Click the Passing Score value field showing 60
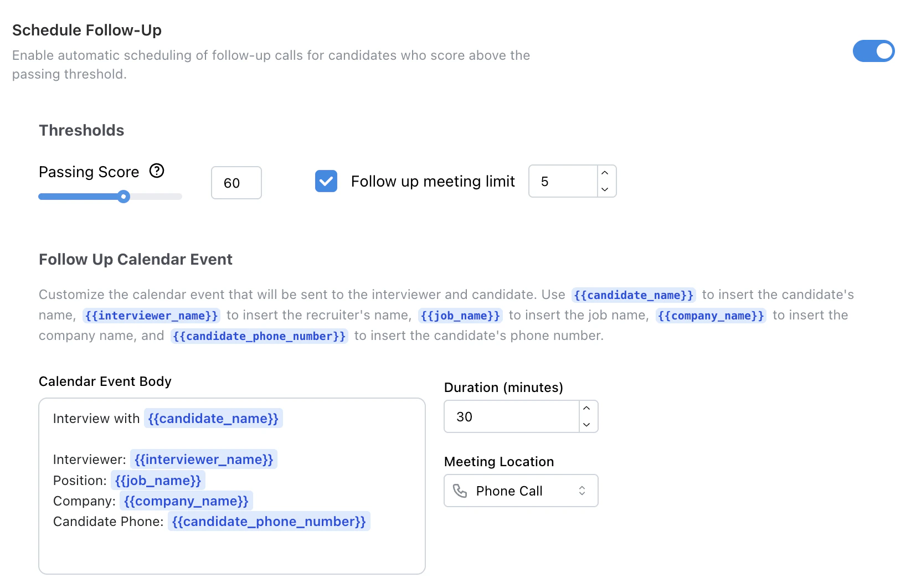Image resolution: width=916 pixels, height=588 pixels. (235, 183)
